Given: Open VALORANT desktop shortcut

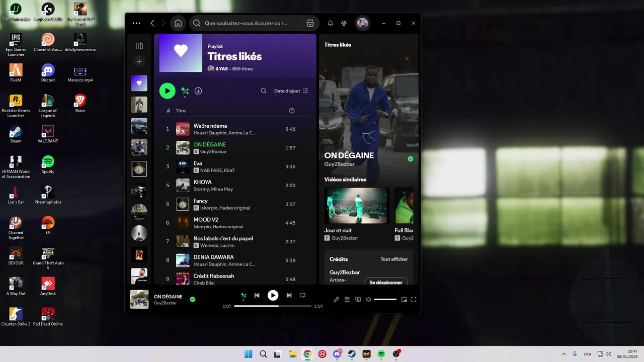Looking at the screenshot, I should (x=48, y=134).
